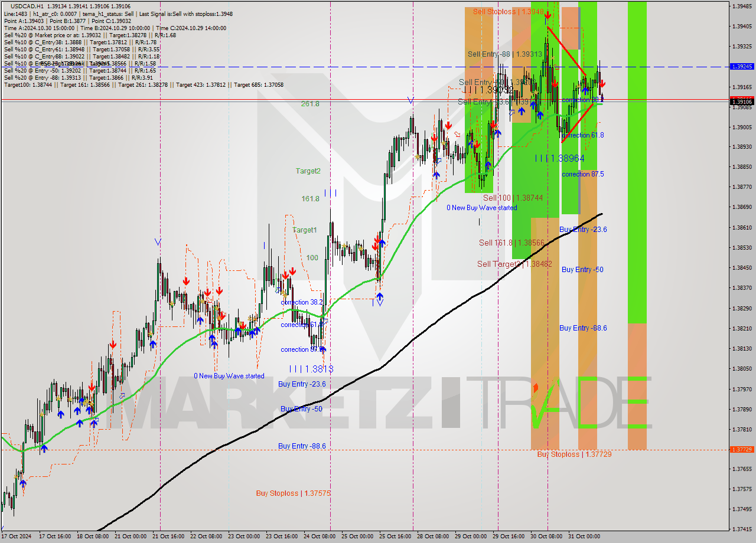Click the 'Buy Stoploss | 1.37729' label

point(574,454)
